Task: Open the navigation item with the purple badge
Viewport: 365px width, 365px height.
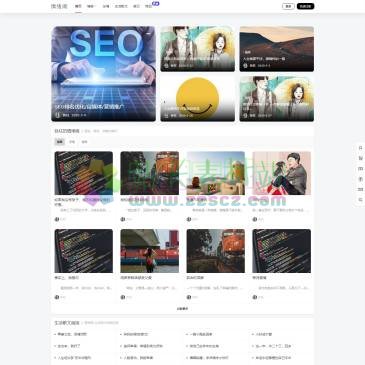Action: coord(149,6)
